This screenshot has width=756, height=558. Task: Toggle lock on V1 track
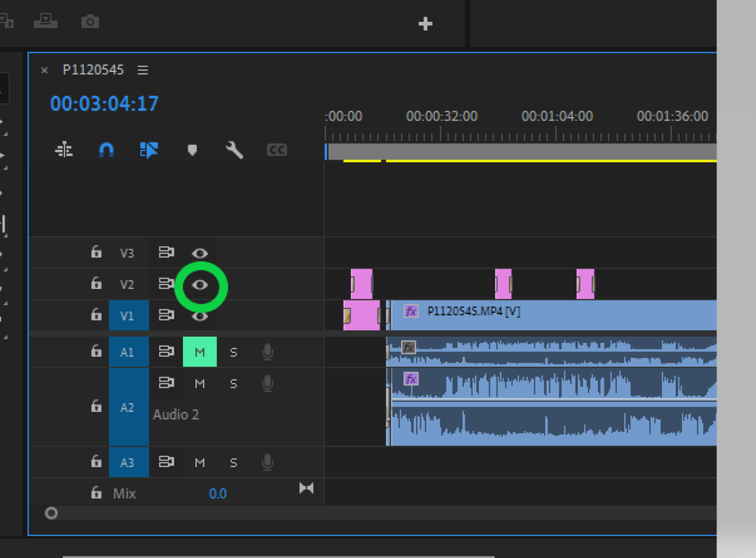(96, 315)
